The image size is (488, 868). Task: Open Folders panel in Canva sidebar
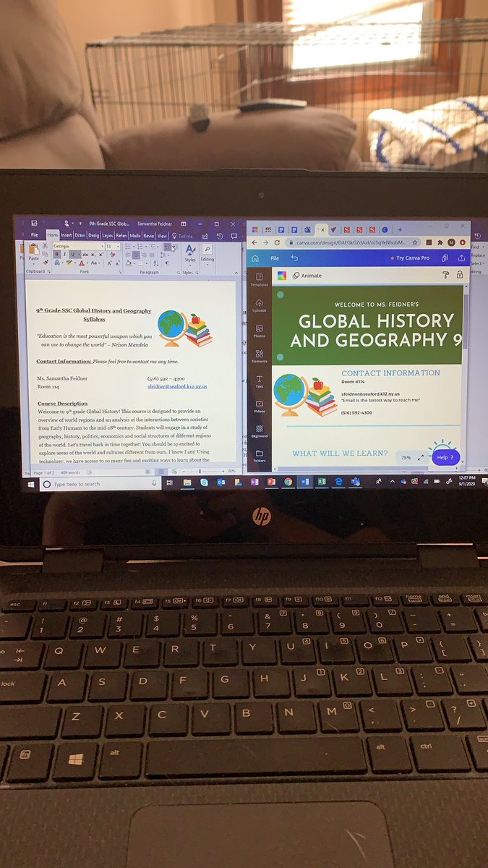point(259,456)
